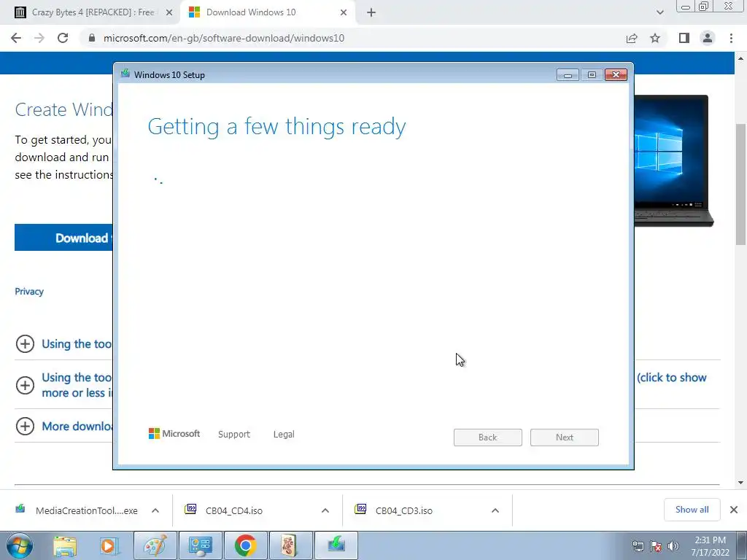This screenshot has height=560, width=747.
Task: Expand the second 'Using the tool' plus icon
Action: click(x=25, y=385)
